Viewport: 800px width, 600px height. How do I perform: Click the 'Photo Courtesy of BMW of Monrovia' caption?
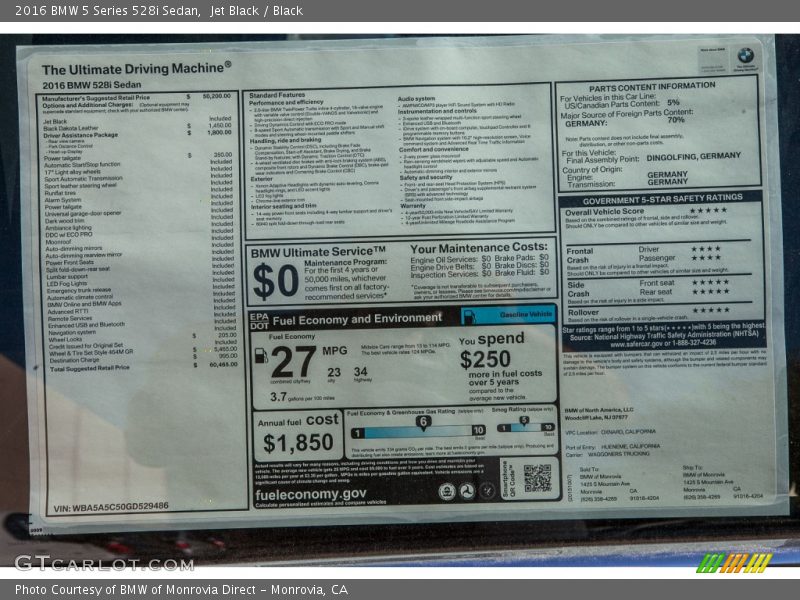pyautogui.click(x=180, y=589)
